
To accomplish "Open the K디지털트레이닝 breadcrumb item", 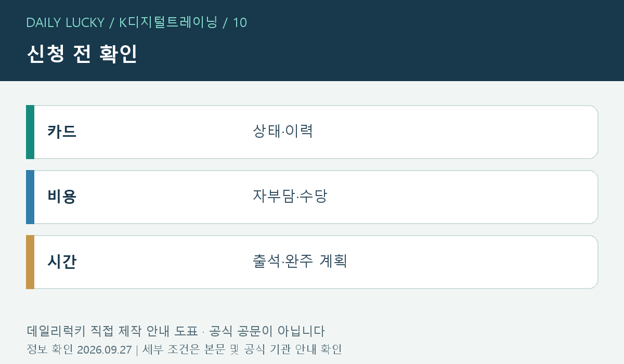I will [x=168, y=22].
